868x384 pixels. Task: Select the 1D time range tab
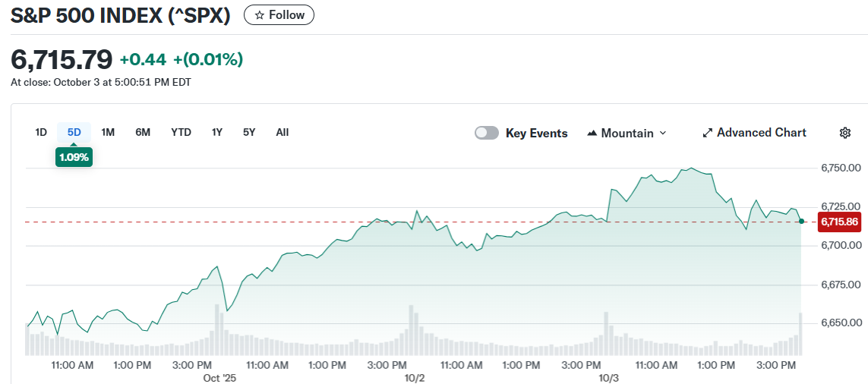pyautogui.click(x=41, y=132)
